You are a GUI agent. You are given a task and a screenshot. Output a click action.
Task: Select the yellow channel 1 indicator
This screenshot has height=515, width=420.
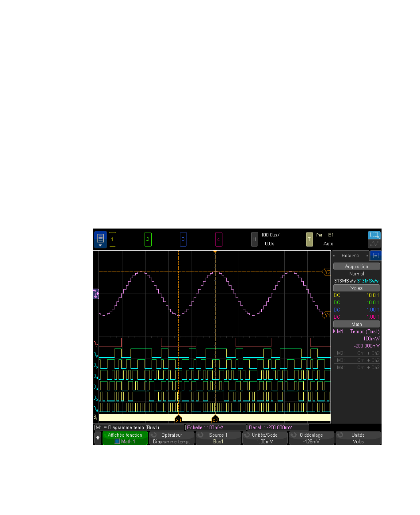pos(112,240)
